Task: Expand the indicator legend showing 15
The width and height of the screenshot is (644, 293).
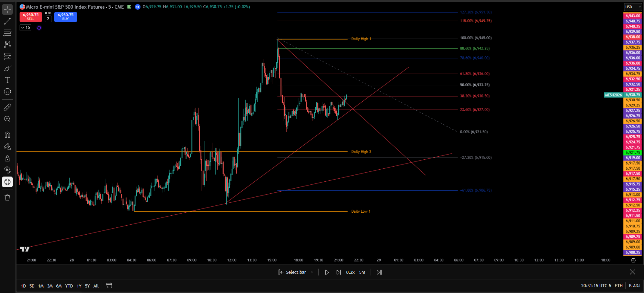Action: (x=25, y=27)
